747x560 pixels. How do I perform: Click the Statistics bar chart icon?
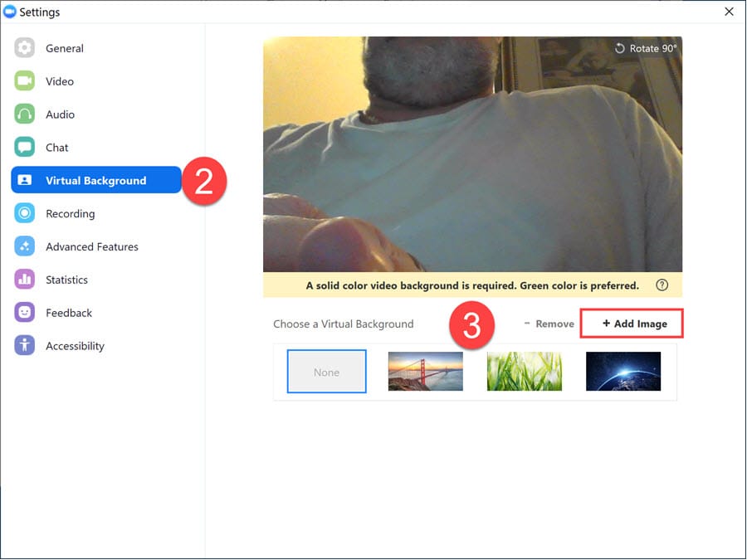[x=25, y=280]
